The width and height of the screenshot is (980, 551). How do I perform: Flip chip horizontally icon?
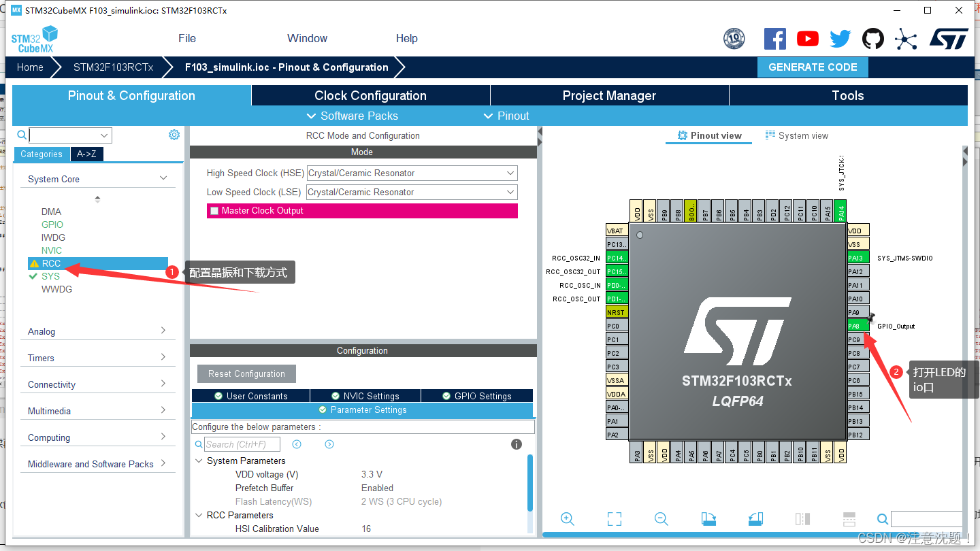(x=802, y=519)
